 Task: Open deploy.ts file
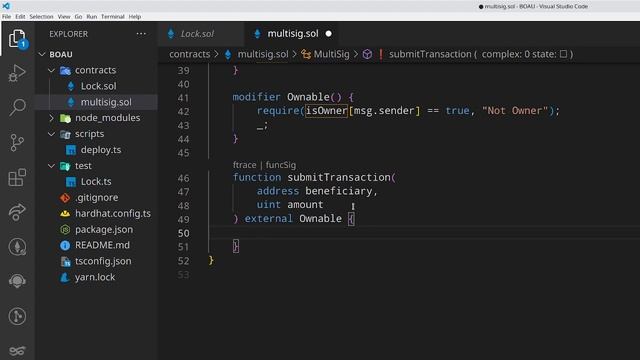tap(101, 150)
